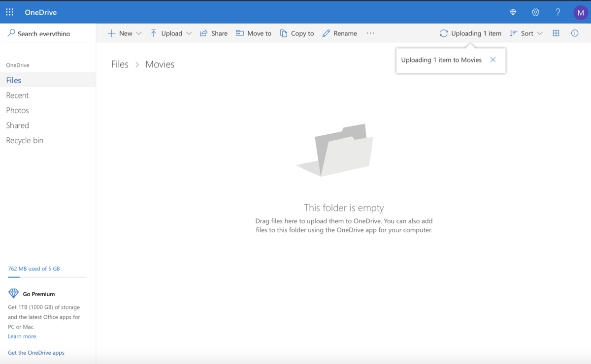Open the Sort menu
591x364 pixels.
pyautogui.click(x=526, y=33)
